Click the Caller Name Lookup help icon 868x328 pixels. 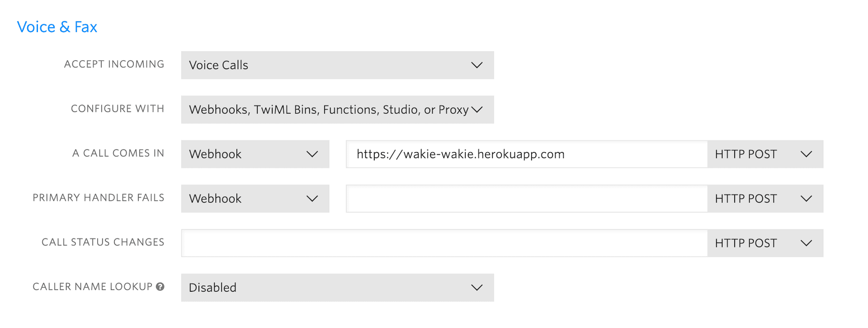tap(160, 286)
